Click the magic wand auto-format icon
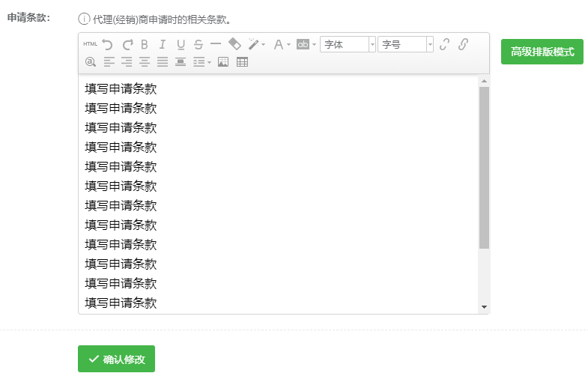This screenshot has width=588, height=379. 254,44
